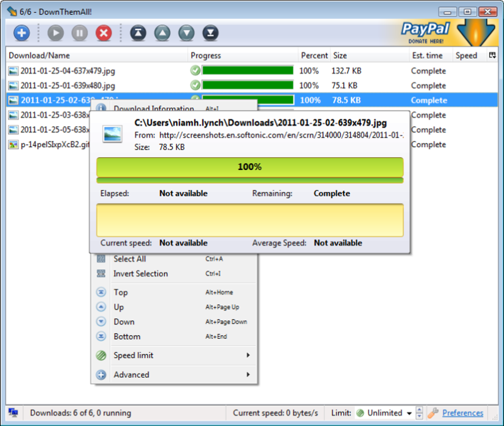Choose Down in the context menu
The width and height of the screenshot is (504, 426).
173,322
